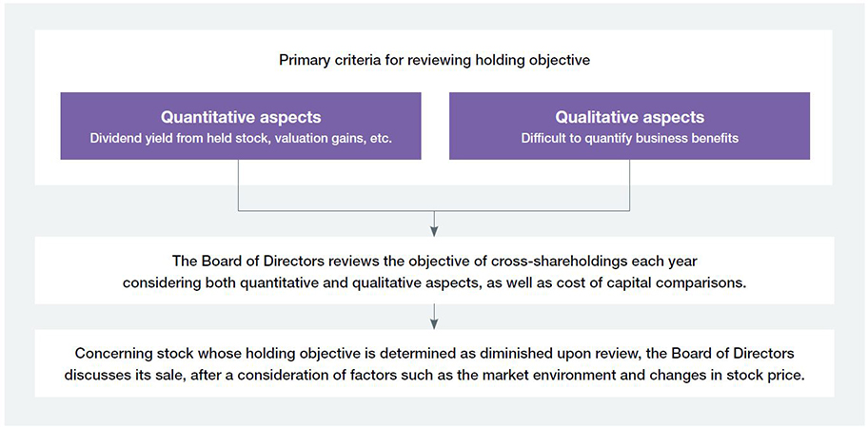Click the Quantitative aspects purple box
This screenshot has height=427, width=868.
(x=241, y=126)
